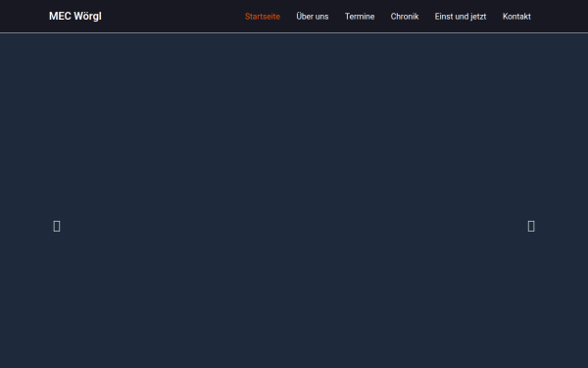Open the Chronik menu item
This screenshot has height=368, width=588.
click(x=405, y=17)
